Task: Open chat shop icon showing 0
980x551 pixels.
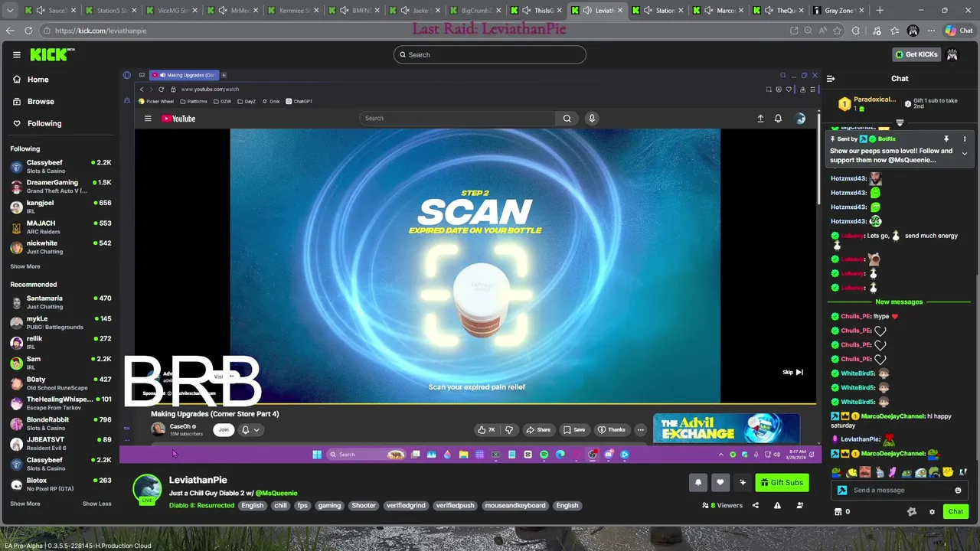Action: 841,511
